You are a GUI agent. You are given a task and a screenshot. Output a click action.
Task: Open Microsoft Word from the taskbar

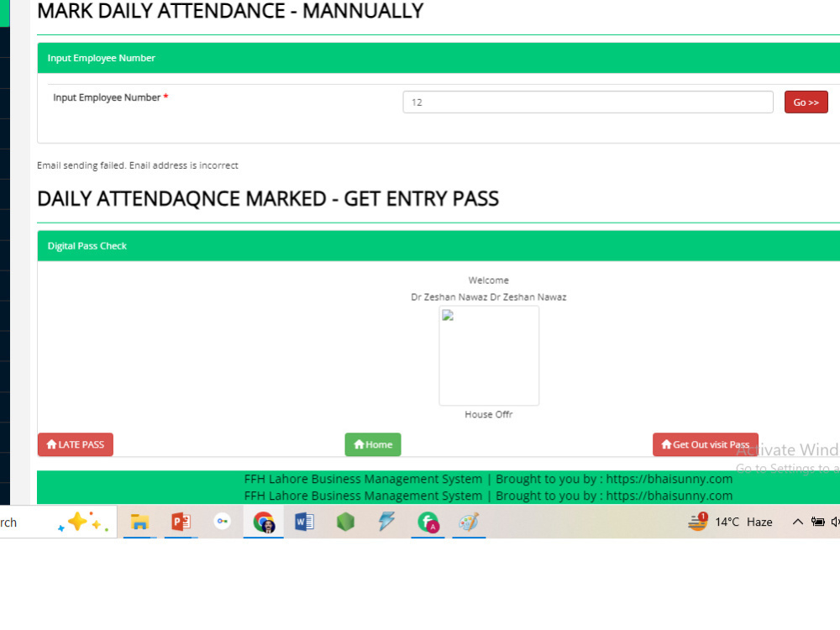304,522
